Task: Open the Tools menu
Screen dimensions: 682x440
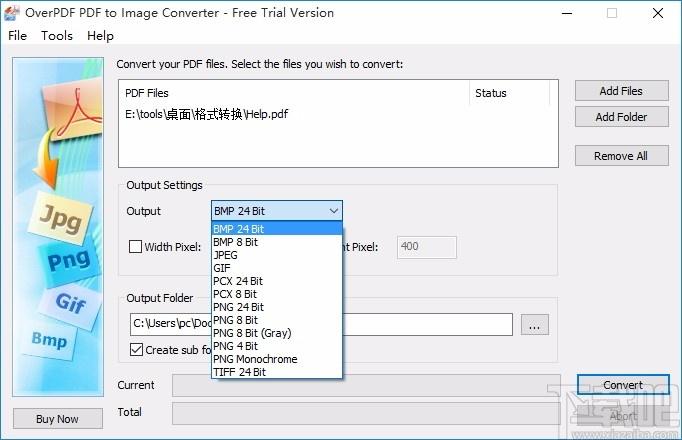Action: (x=57, y=36)
